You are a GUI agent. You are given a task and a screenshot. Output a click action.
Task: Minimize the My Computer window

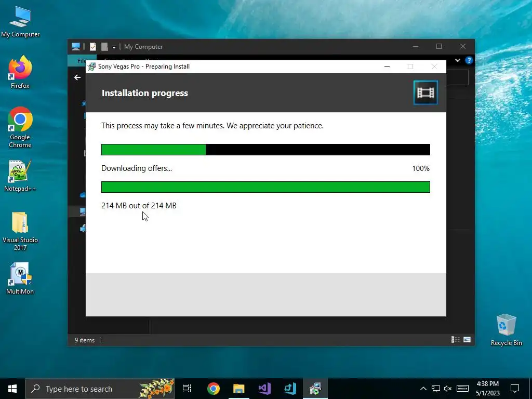pos(416,46)
